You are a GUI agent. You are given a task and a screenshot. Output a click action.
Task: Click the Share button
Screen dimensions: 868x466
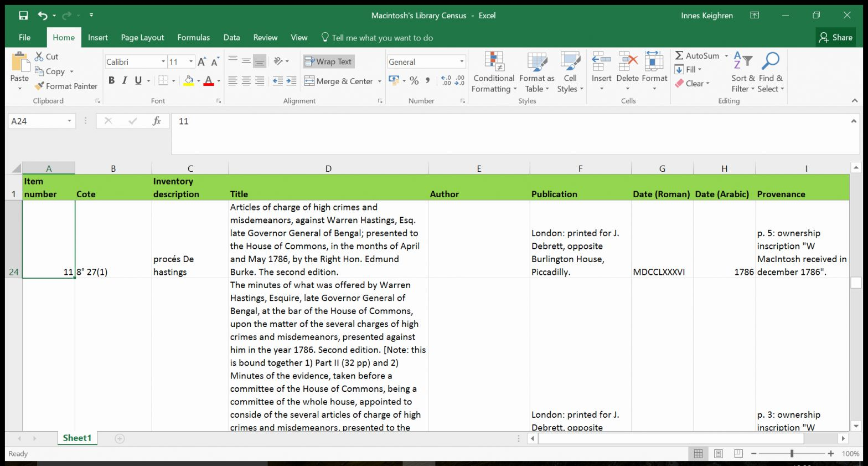(x=836, y=38)
